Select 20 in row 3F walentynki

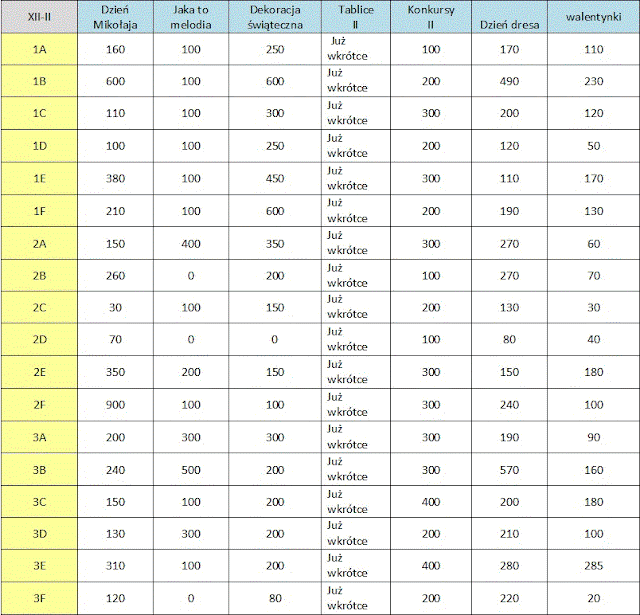[x=593, y=598]
